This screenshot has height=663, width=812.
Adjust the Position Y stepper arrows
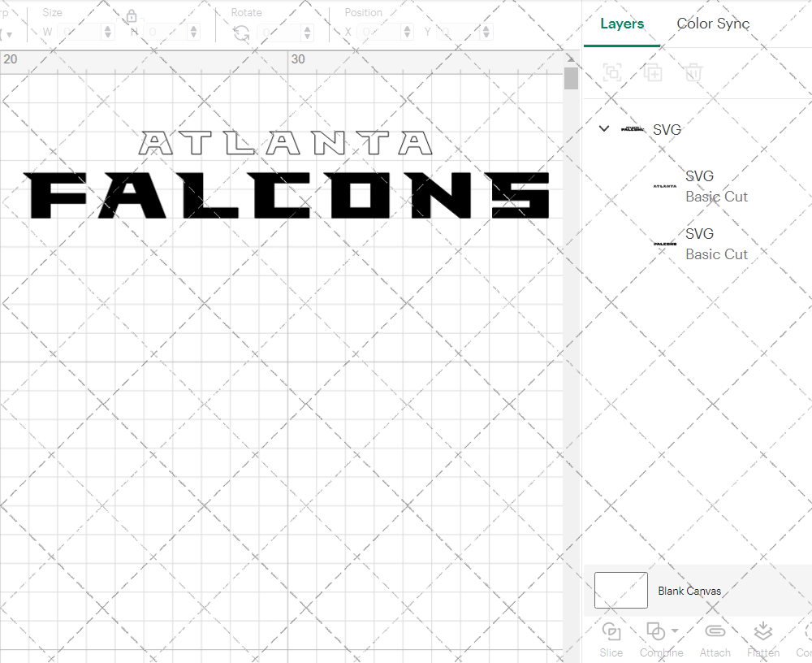486,32
